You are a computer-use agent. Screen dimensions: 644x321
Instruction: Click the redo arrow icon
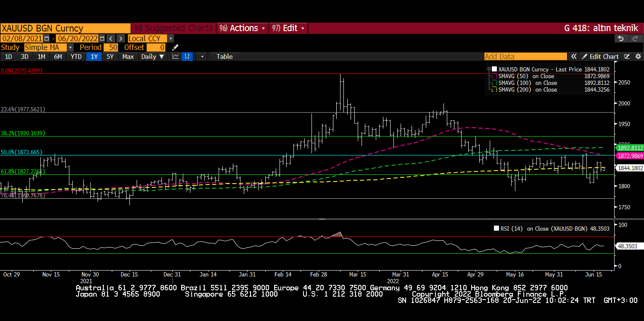(636, 38)
